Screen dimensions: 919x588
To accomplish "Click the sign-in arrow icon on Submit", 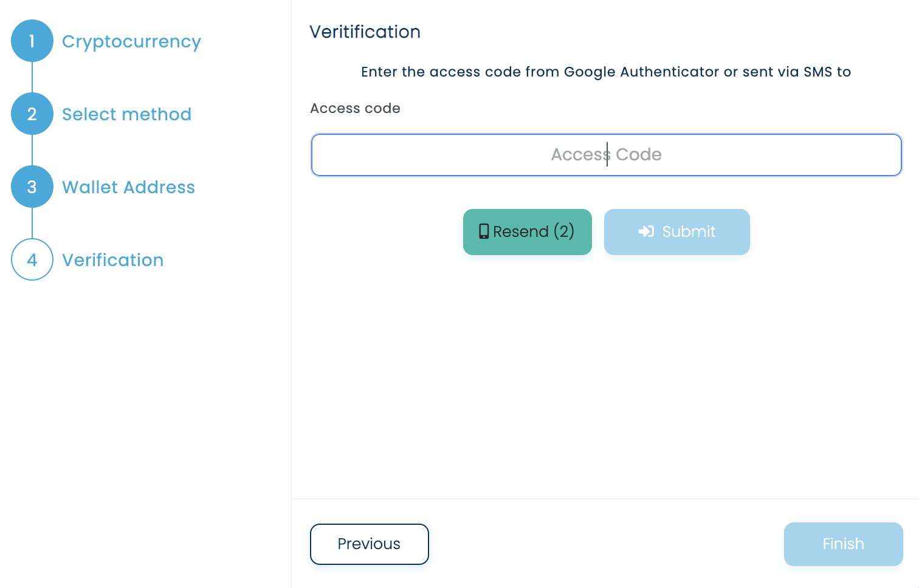I will (646, 231).
